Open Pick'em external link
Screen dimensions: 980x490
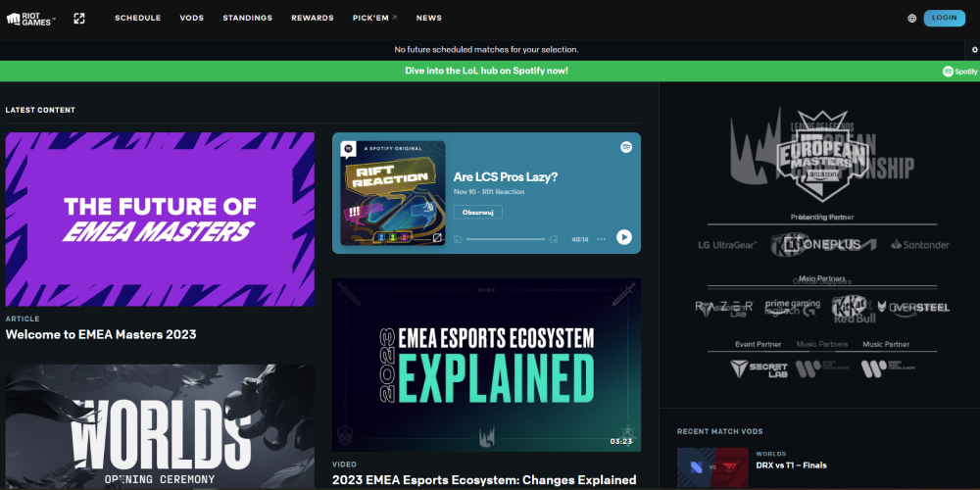374,18
